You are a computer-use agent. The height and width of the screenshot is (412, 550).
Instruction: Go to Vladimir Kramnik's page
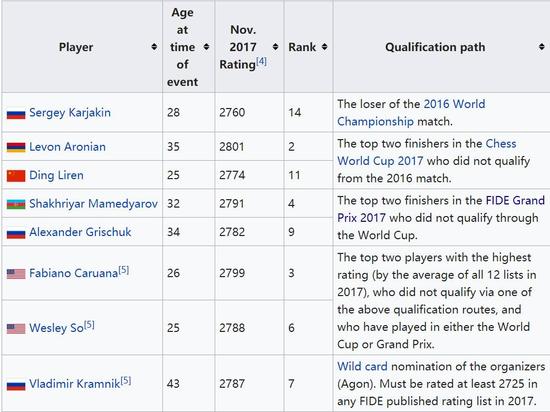click(74, 384)
